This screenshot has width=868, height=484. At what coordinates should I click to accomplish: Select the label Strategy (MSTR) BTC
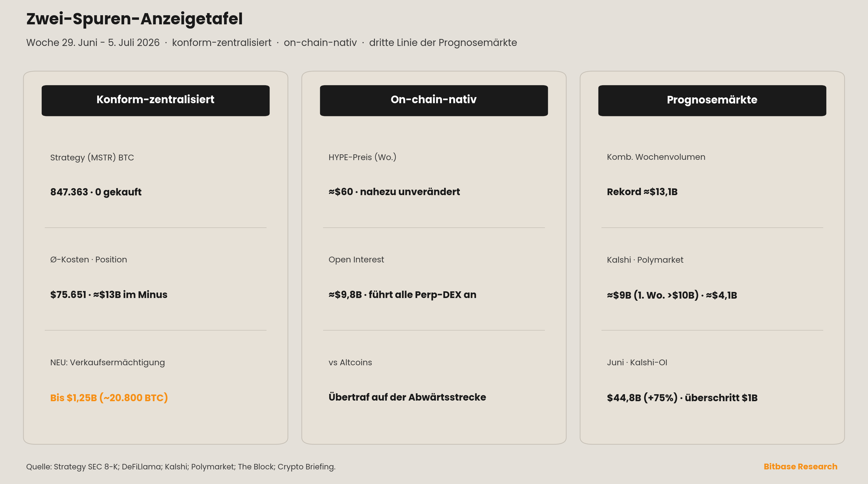pos(92,158)
